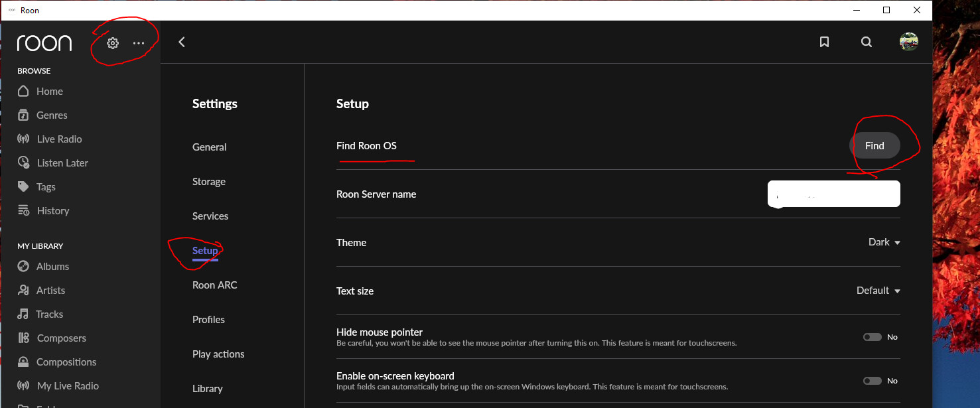The height and width of the screenshot is (408, 980).
Task: Click the 'Find Roon OS' label
Action: pos(366,146)
